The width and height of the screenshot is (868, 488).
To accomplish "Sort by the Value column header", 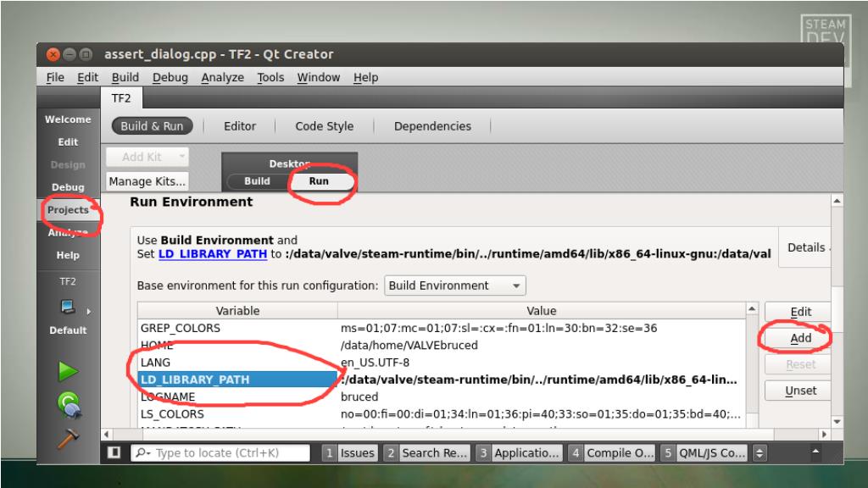I will coord(542,311).
